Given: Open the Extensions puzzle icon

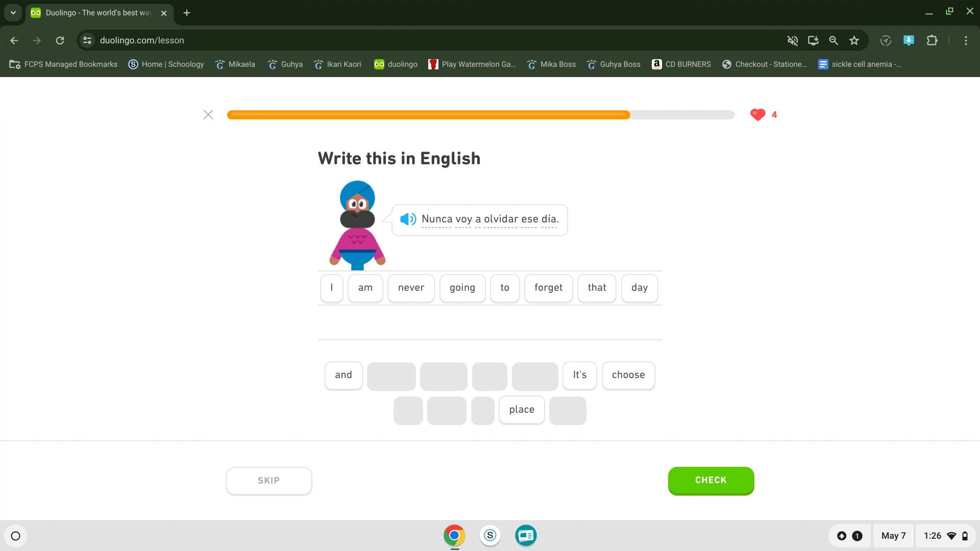Looking at the screenshot, I should click(933, 40).
